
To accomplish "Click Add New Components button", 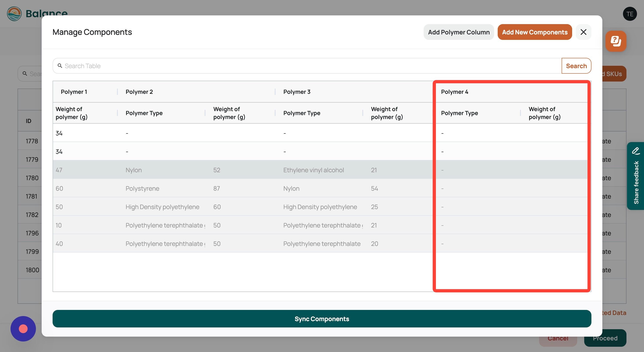I will coord(534,32).
